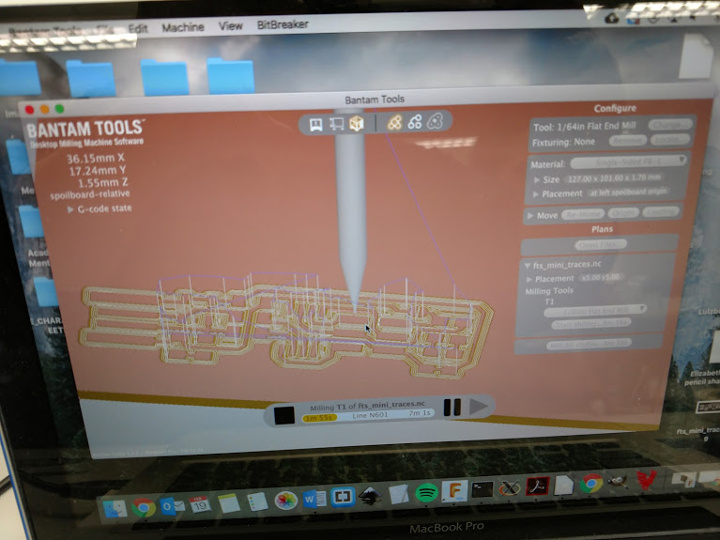The width and height of the screenshot is (720, 540).
Task: Expand the G-code state section
Action: tap(71, 209)
